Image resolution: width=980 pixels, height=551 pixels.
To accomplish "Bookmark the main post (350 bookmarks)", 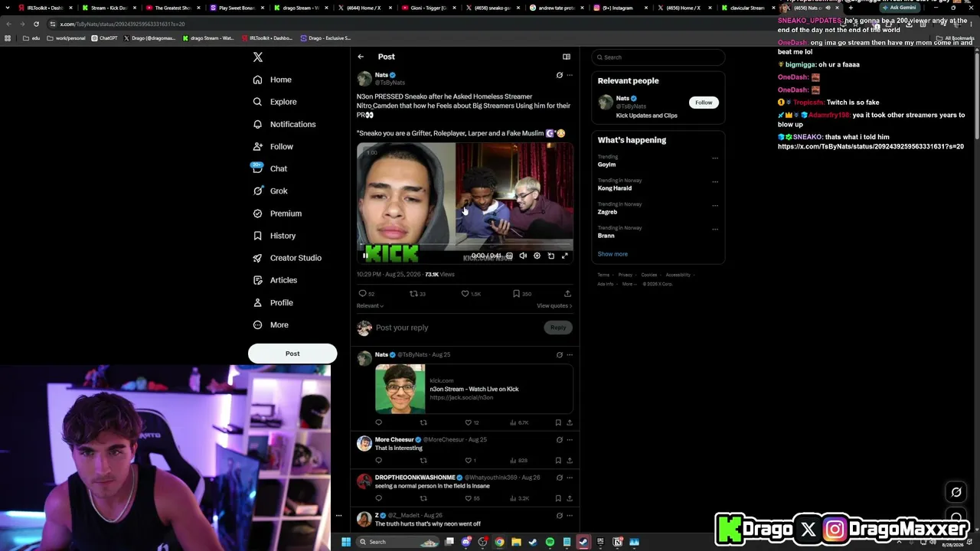I will pos(522,294).
